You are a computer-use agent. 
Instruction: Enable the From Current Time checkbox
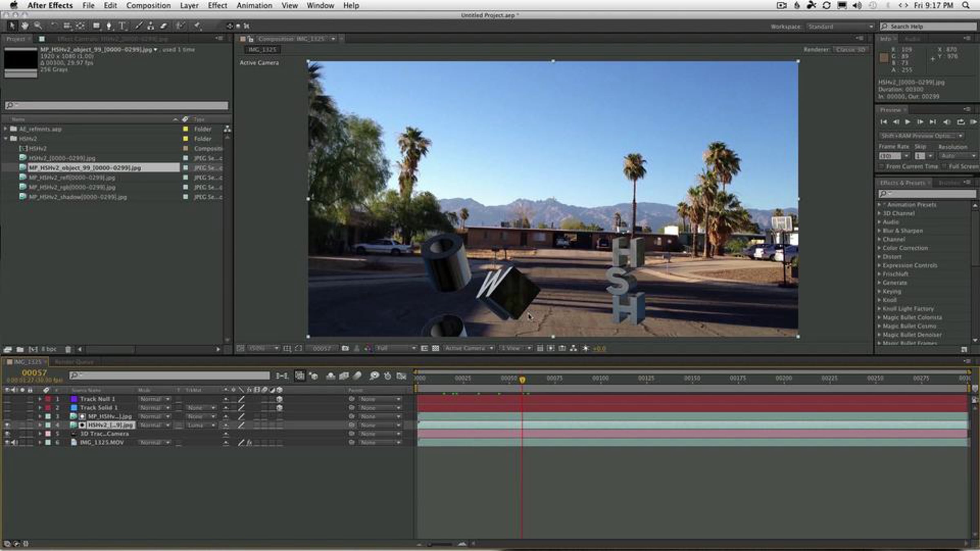pos(881,167)
